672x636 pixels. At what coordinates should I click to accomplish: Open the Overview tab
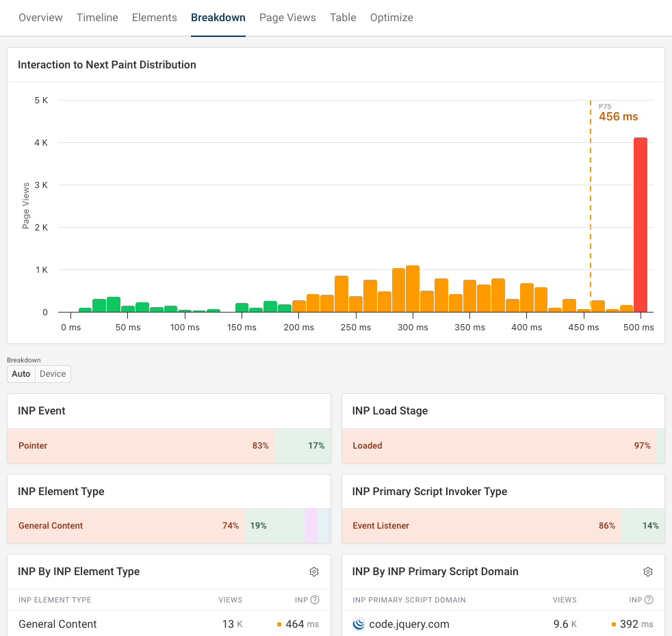tap(40, 18)
